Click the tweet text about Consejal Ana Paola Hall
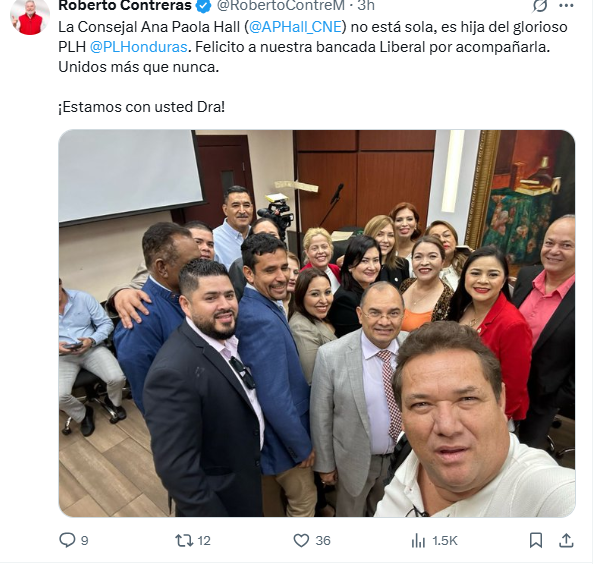The height and width of the screenshot is (564, 593). click(313, 47)
